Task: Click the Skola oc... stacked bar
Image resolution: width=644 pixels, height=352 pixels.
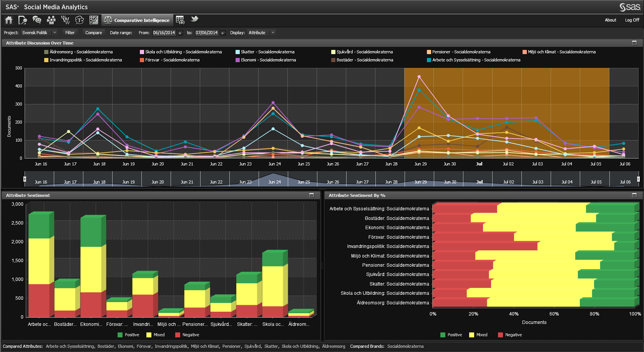Action: click(x=275, y=284)
